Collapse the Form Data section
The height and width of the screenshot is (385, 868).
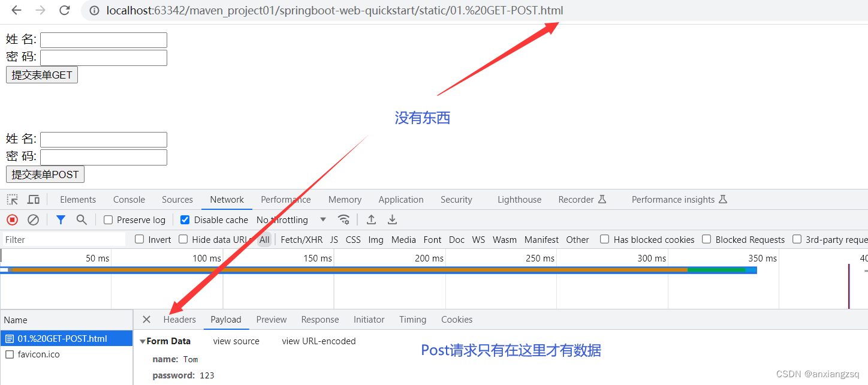point(143,341)
